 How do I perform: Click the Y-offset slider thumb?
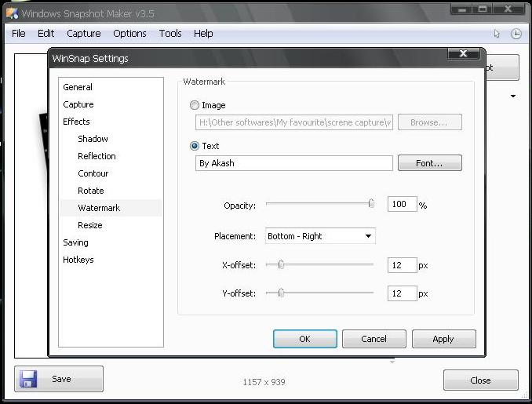point(281,293)
